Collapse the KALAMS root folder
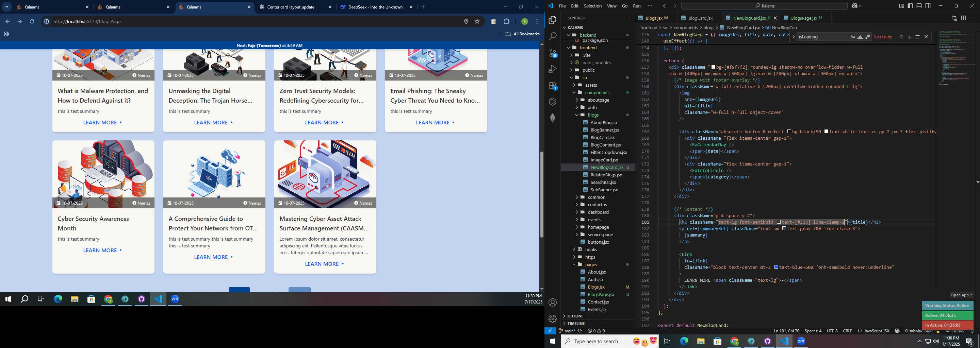The height and width of the screenshot is (348, 980). (x=597, y=27)
